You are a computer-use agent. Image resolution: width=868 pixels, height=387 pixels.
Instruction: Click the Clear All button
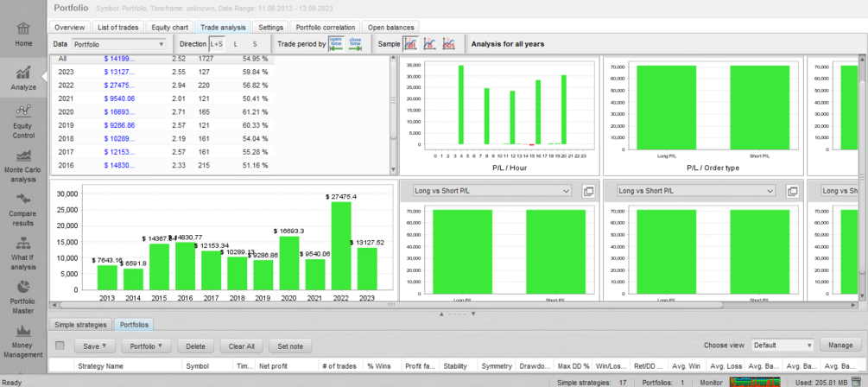[241, 346]
